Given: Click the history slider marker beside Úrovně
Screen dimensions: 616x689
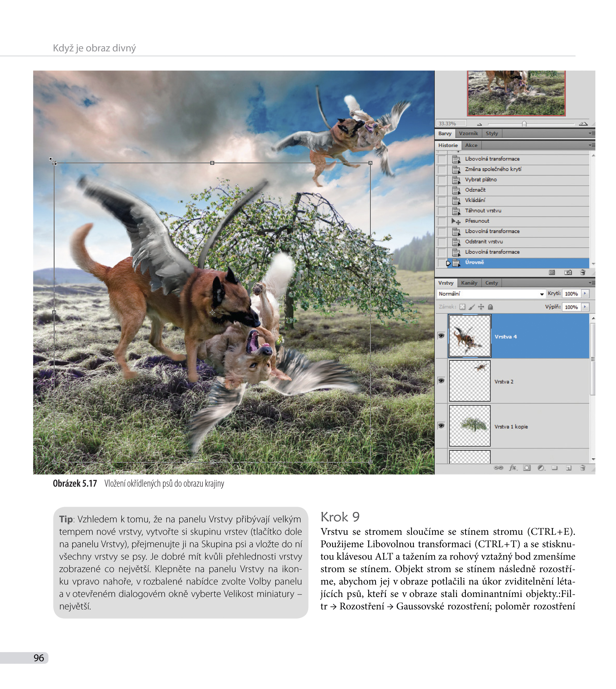Looking at the screenshot, I should click(x=448, y=263).
